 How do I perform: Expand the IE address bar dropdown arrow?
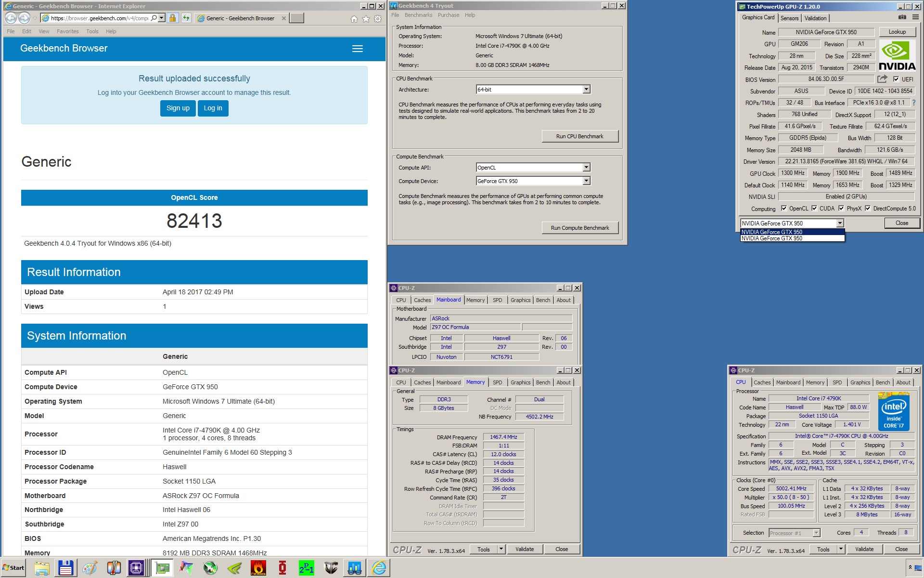click(x=162, y=18)
